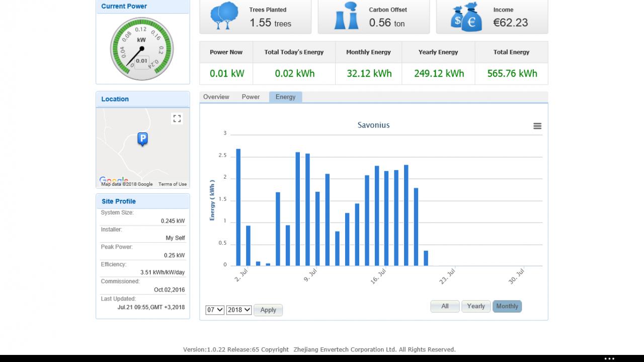644x362 pixels.
Task: Select the Energy tab
Action: 286,97
